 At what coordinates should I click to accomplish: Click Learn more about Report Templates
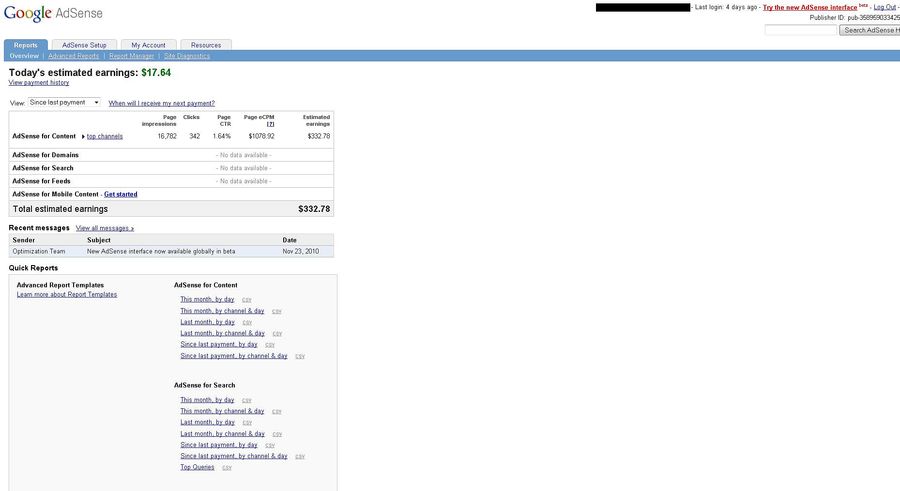pos(67,294)
